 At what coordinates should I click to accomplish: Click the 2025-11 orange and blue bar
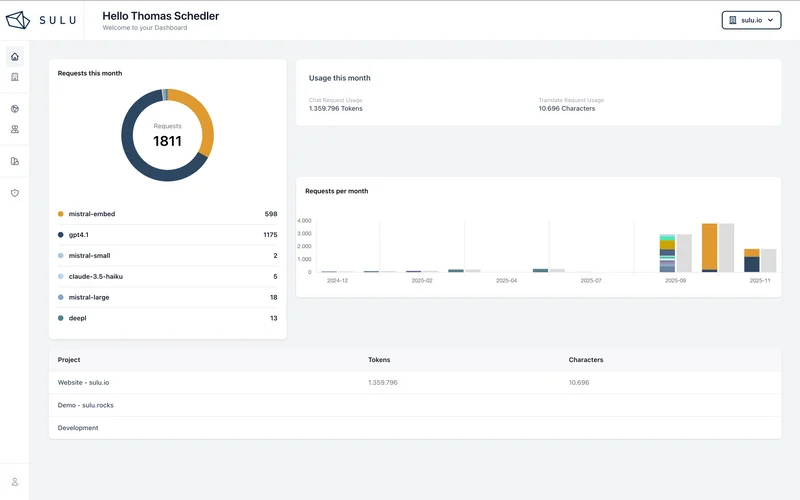(x=752, y=261)
